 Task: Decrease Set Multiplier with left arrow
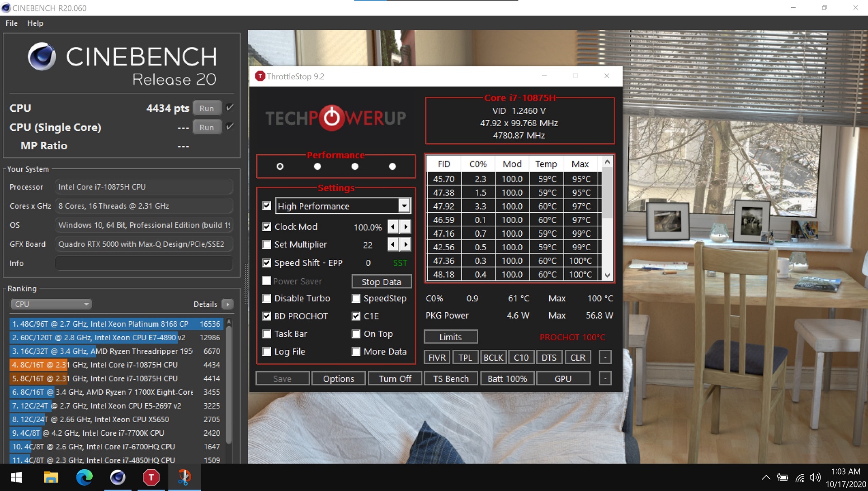pos(393,245)
